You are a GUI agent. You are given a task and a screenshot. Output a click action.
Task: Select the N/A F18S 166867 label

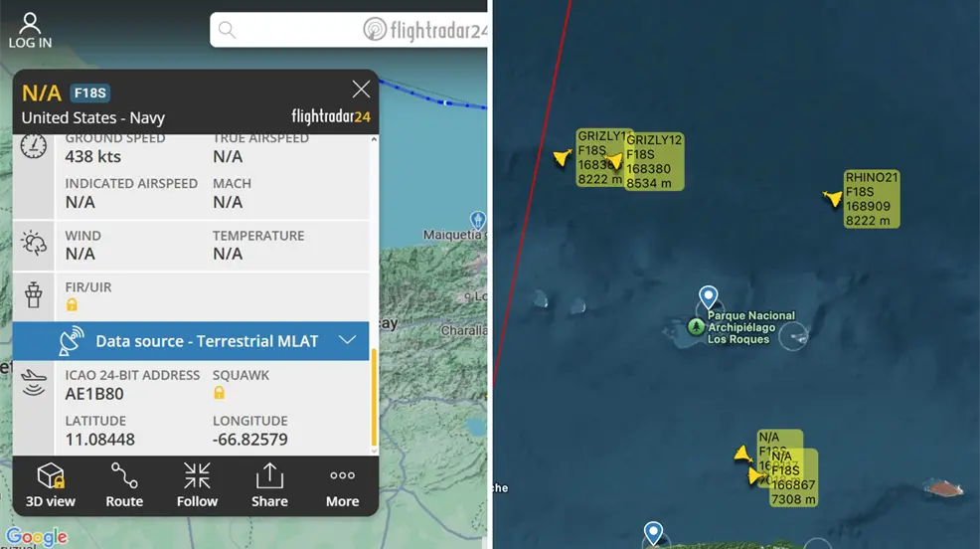(x=793, y=477)
